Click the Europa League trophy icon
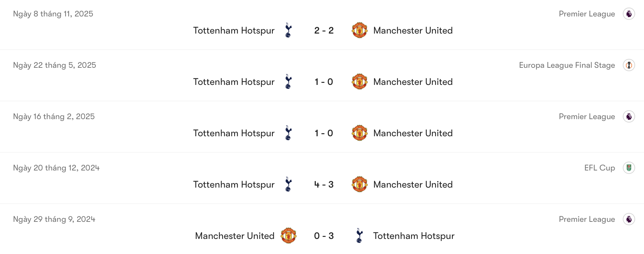 (x=629, y=65)
